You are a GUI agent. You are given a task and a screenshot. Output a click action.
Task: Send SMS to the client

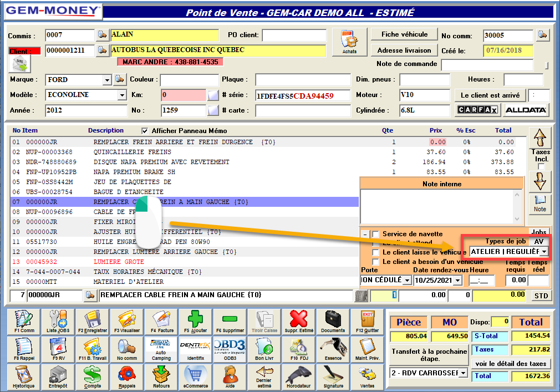click(x=20, y=64)
